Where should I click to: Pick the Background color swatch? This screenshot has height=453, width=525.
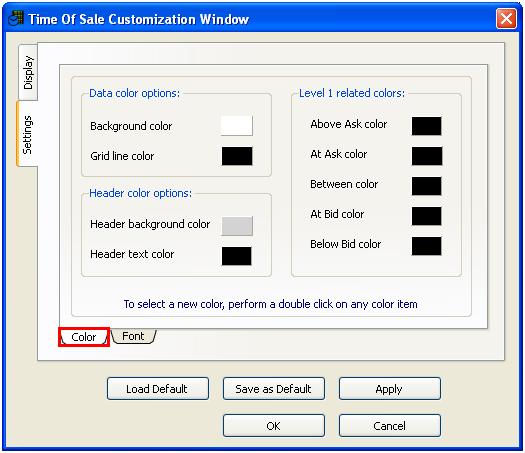pos(236,126)
